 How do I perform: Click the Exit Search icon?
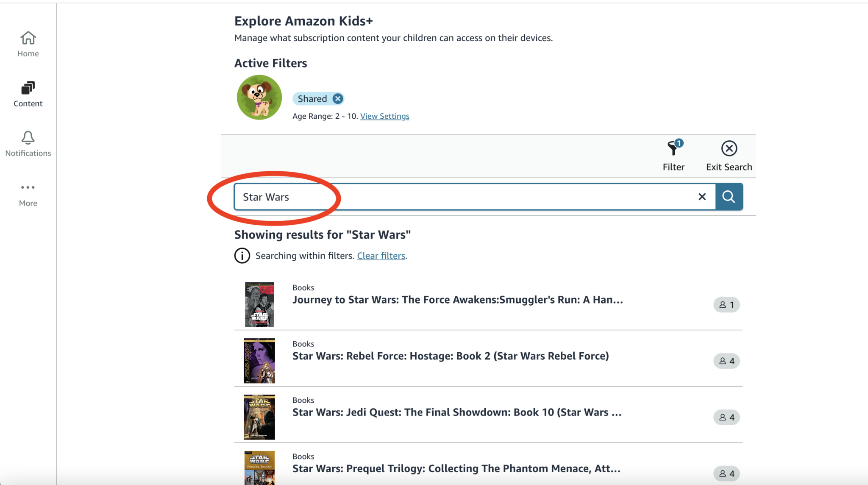click(729, 148)
